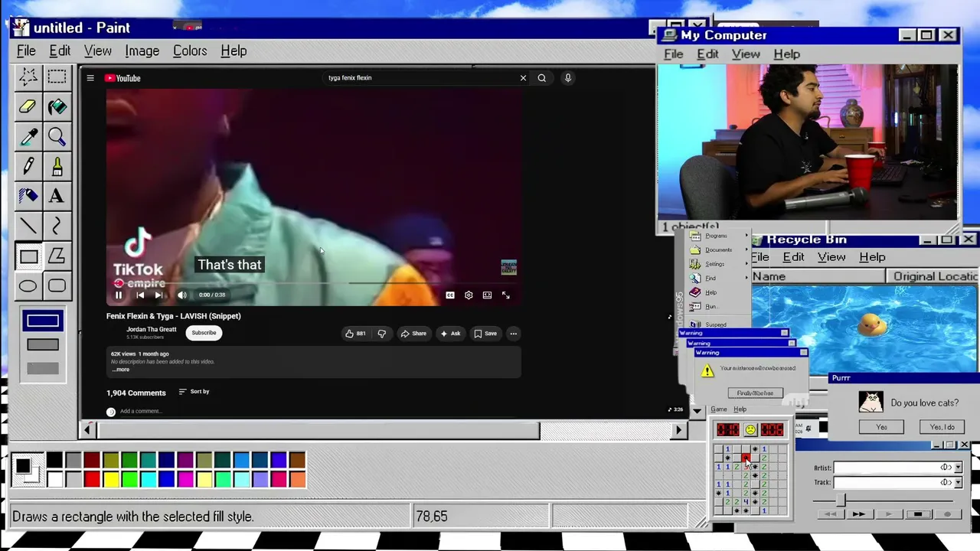This screenshot has height=551, width=980.
Task: Mute the YouTube video volume
Action: (182, 295)
